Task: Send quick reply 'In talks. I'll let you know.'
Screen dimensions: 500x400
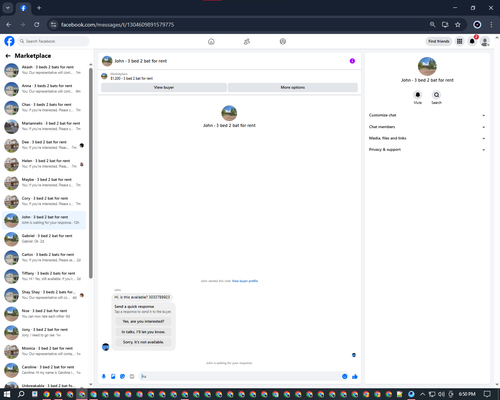Action: [x=143, y=332]
